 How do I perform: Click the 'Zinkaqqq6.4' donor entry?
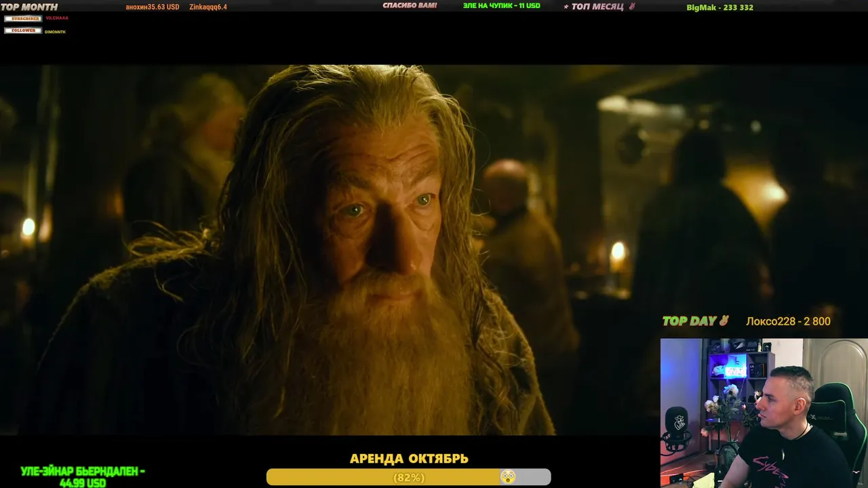pos(208,7)
